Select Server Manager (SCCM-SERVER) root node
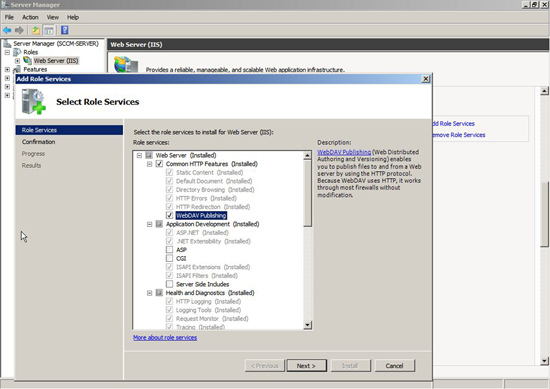This screenshot has width=550, height=389. 56,43
